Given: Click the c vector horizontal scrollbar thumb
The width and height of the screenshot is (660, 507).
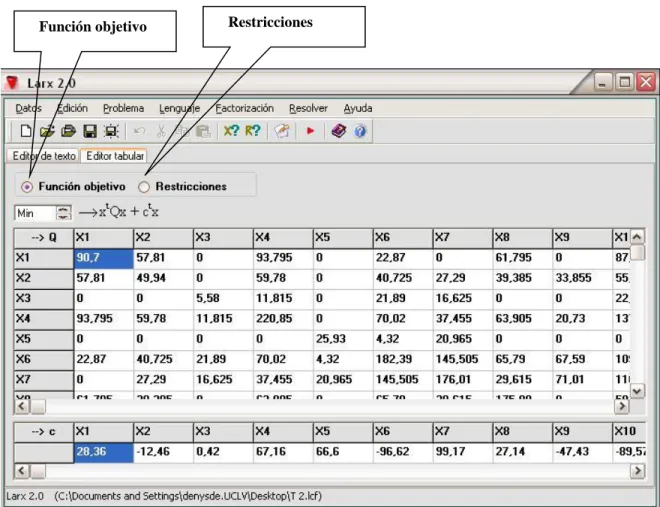Looking at the screenshot, I should (x=38, y=470).
